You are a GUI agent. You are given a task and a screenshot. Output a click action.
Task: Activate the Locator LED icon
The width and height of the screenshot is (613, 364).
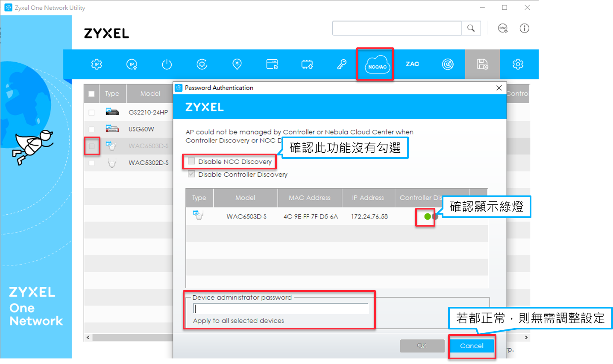click(x=237, y=64)
